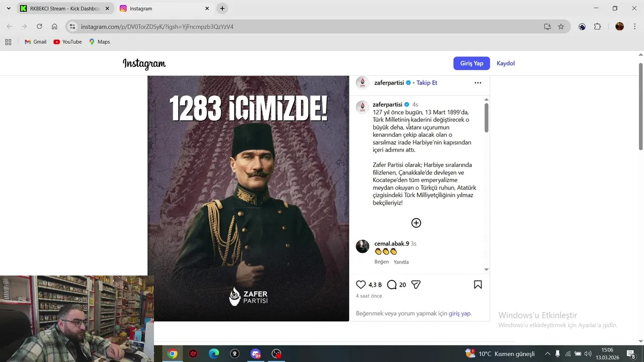Open the Chrome profile avatar
The height and width of the screenshot is (362, 644).
point(619,27)
